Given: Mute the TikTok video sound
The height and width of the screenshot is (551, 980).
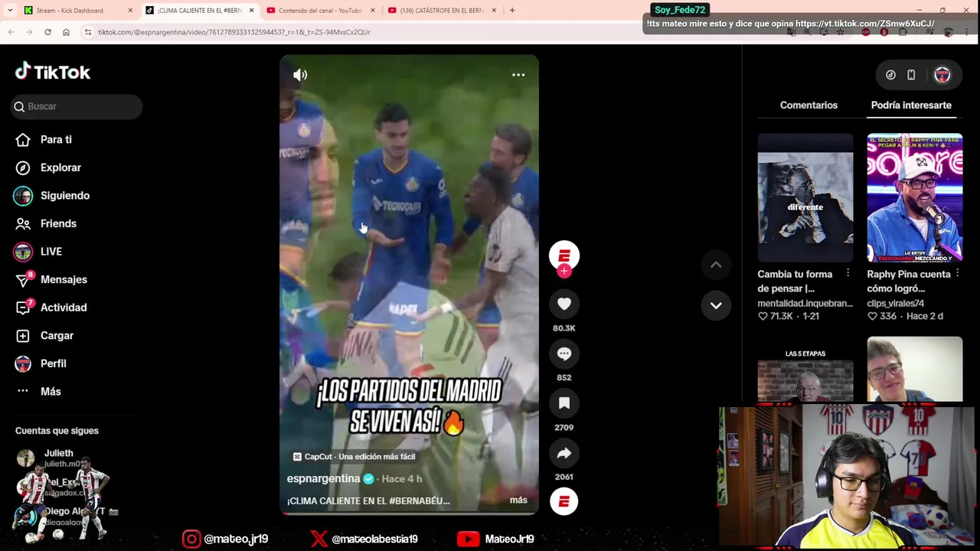Looking at the screenshot, I should point(300,75).
